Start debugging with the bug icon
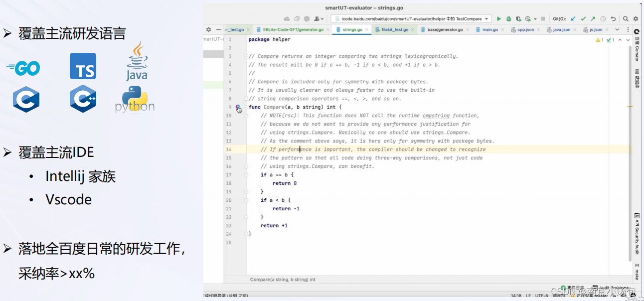 click(x=508, y=19)
